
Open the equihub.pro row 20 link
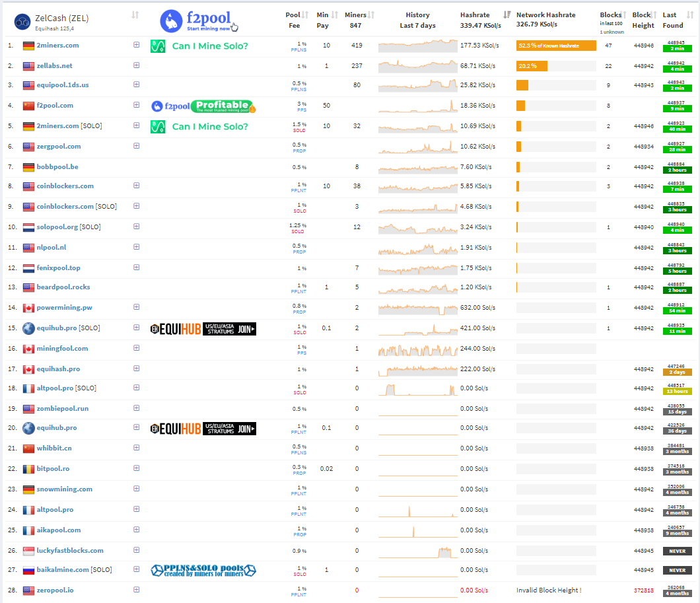point(57,427)
